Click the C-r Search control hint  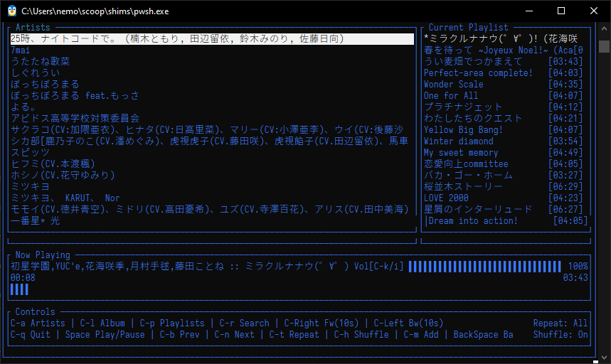[x=244, y=323]
